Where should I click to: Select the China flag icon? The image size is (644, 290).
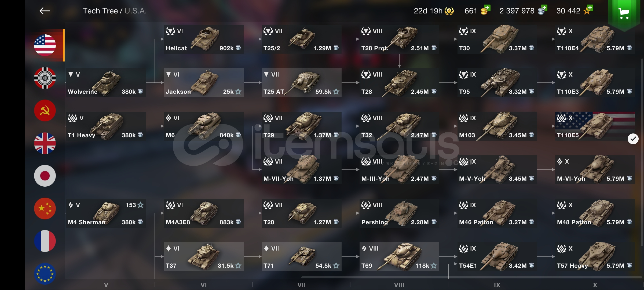[45, 208]
